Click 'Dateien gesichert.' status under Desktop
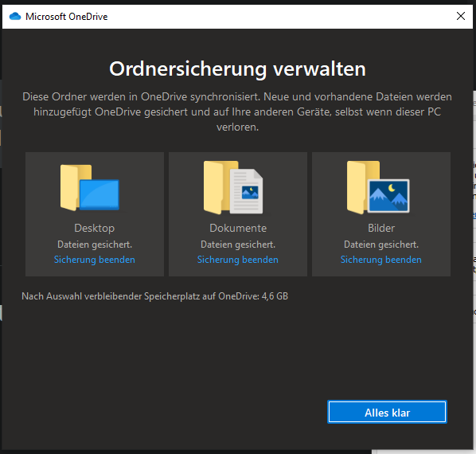Viewport: 476px width, 454px height. [x=95, y=245]
